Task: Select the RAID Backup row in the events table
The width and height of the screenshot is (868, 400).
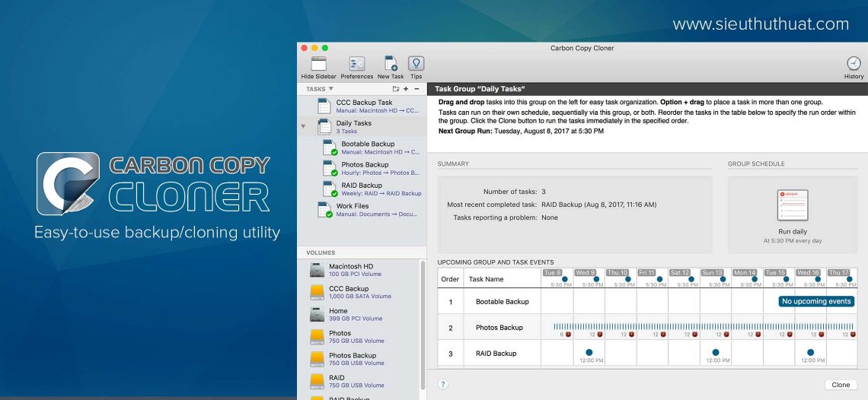Action: click(x=647, y=353)
